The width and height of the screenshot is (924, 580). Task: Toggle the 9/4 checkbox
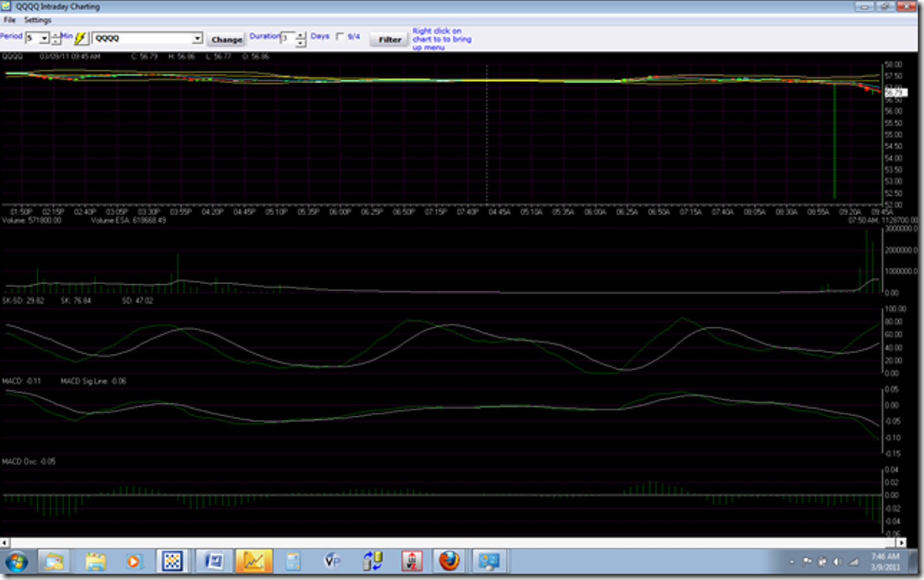coord(340,36)
